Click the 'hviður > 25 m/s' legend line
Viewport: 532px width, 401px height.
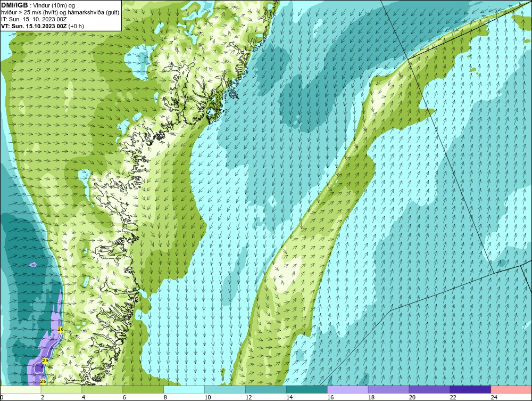click(60, 12)
